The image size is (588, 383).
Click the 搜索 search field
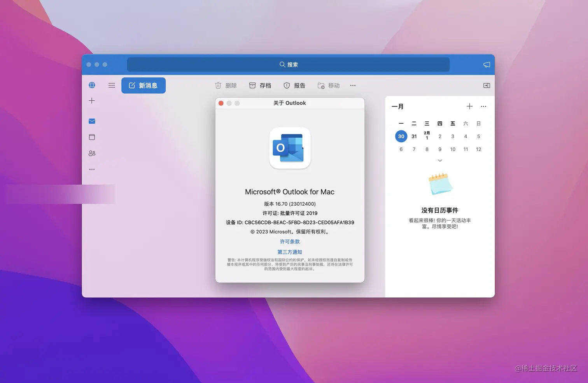(288, 65)
